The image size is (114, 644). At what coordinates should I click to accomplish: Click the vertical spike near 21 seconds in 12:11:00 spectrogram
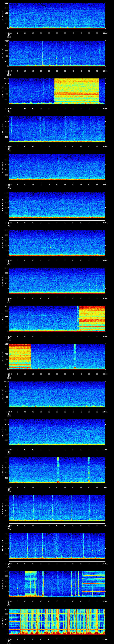43,53
